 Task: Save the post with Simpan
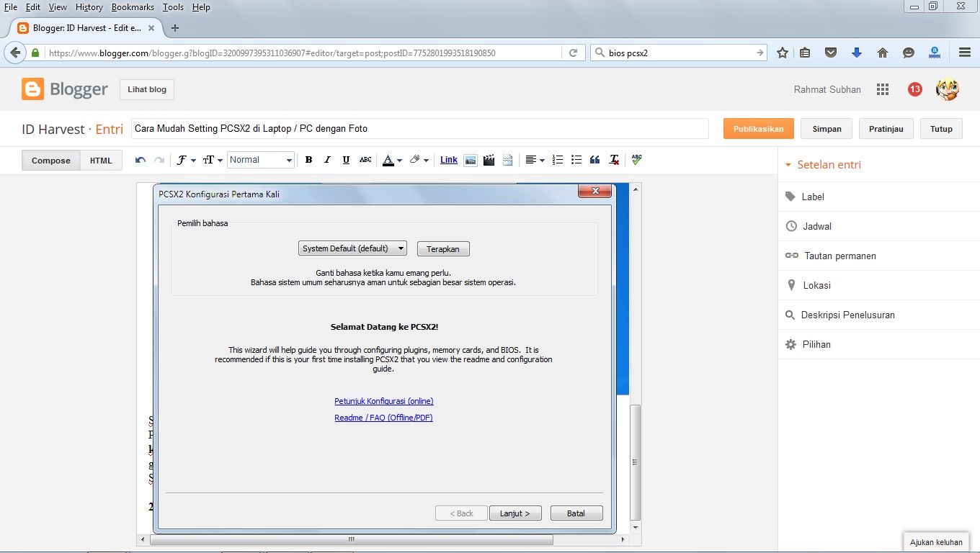click(827, 129)
